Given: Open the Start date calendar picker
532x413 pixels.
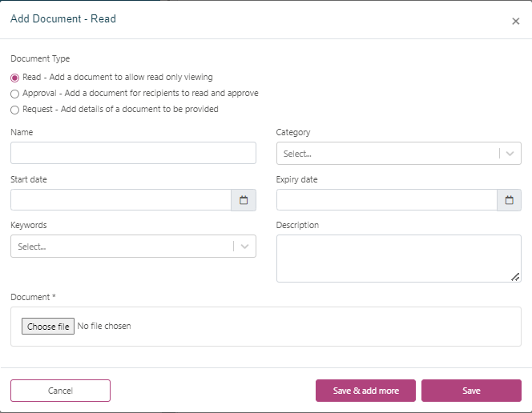Looking at the screenshot, I should pyautogui.click(x=244, y=200).
